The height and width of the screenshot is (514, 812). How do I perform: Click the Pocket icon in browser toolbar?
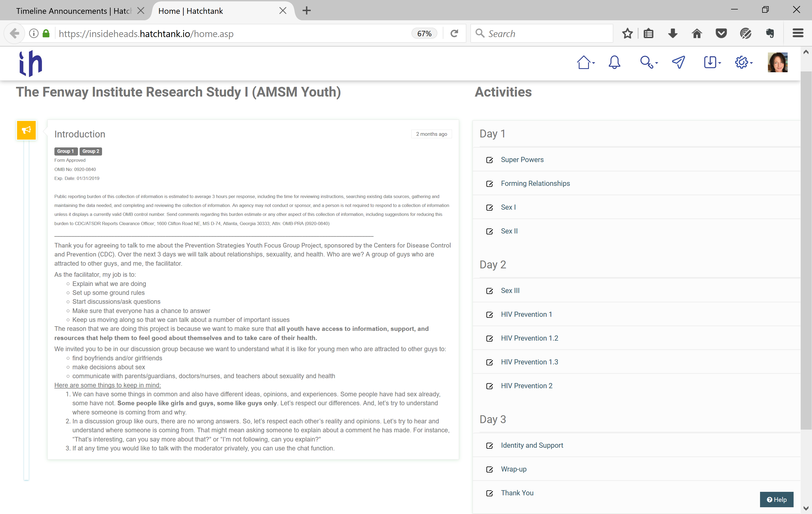click(x=721, y=33)
